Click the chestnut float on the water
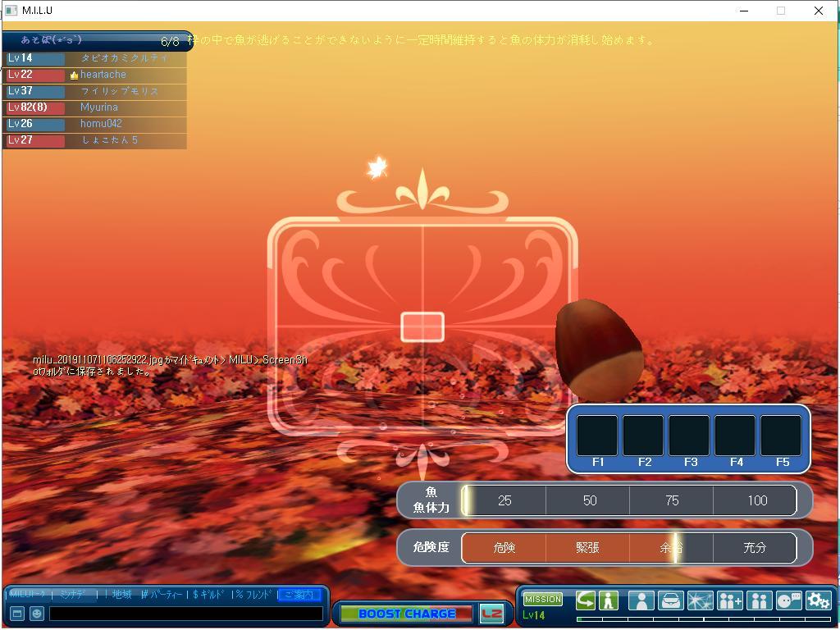The image size is (840, 630). 599,351
